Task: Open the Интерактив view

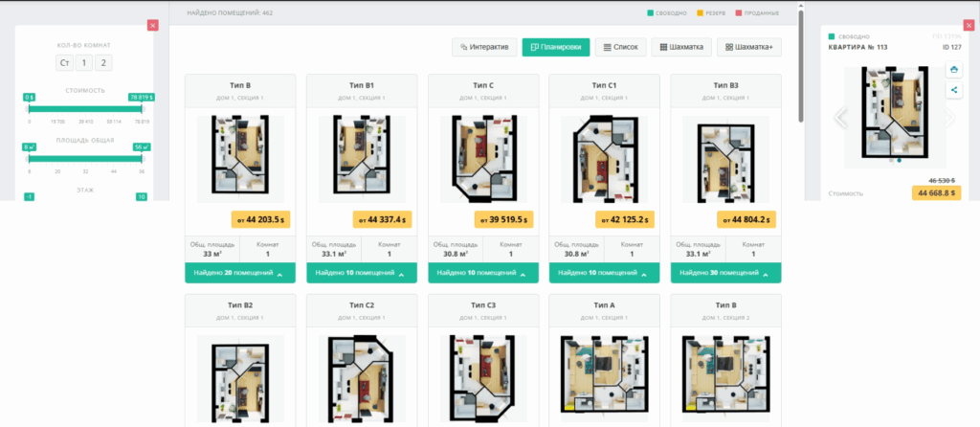Action: (x=484, y=47)
